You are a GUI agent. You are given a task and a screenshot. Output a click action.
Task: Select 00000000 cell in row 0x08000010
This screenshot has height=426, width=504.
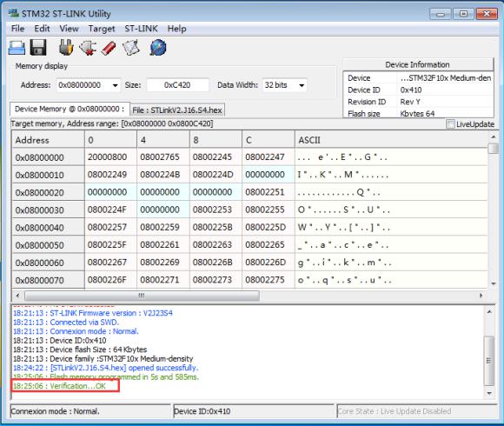(x=269, y=175)
